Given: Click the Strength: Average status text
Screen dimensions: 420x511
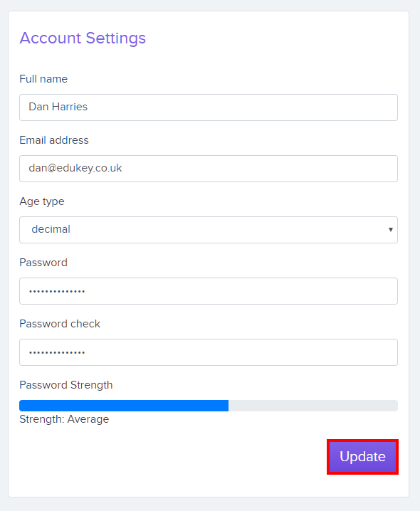Looking at the screenshot, I should (x=64, y=419).
